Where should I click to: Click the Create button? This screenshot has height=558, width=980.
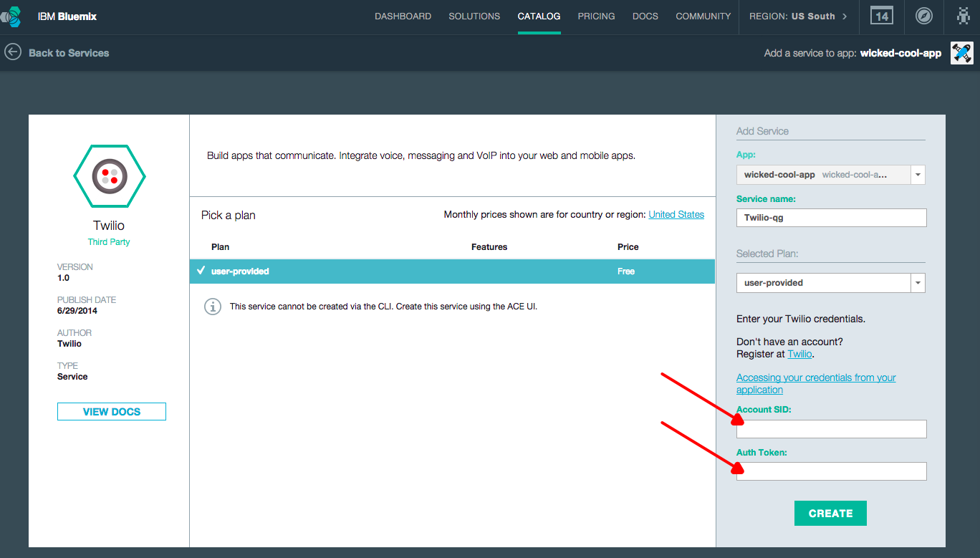(x=830, y=513)
